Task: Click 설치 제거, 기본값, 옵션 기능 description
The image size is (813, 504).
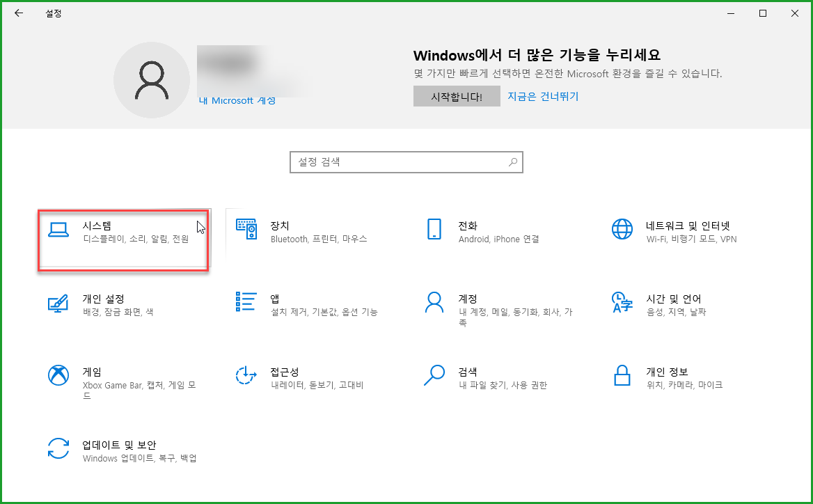Action: pos(324,312)
